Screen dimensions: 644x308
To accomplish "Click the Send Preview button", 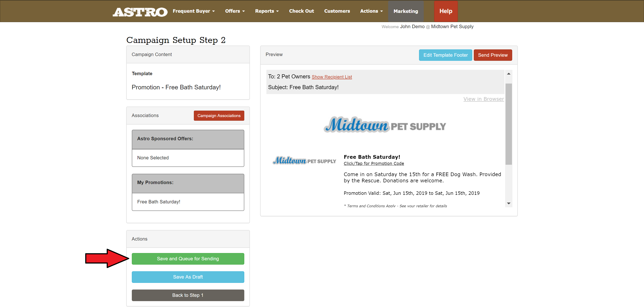I will (x=492, y=55).
